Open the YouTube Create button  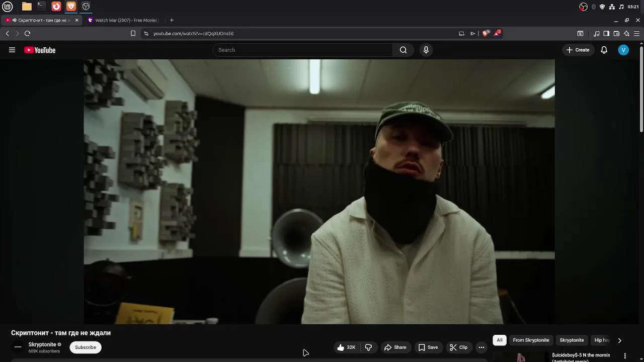coord(578,50)
